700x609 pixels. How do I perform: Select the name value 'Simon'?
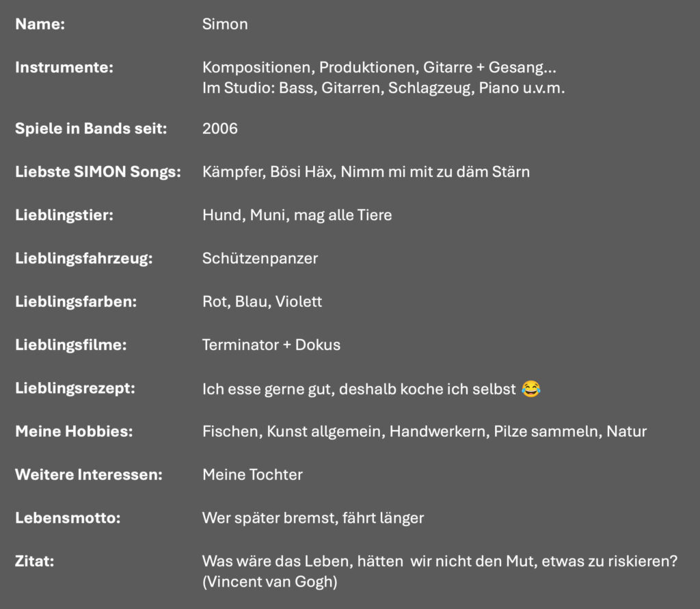tap(225, 24)
